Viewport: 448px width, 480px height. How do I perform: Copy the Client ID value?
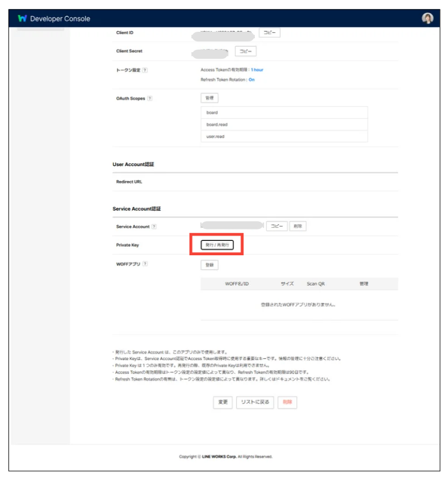point(269,32)
